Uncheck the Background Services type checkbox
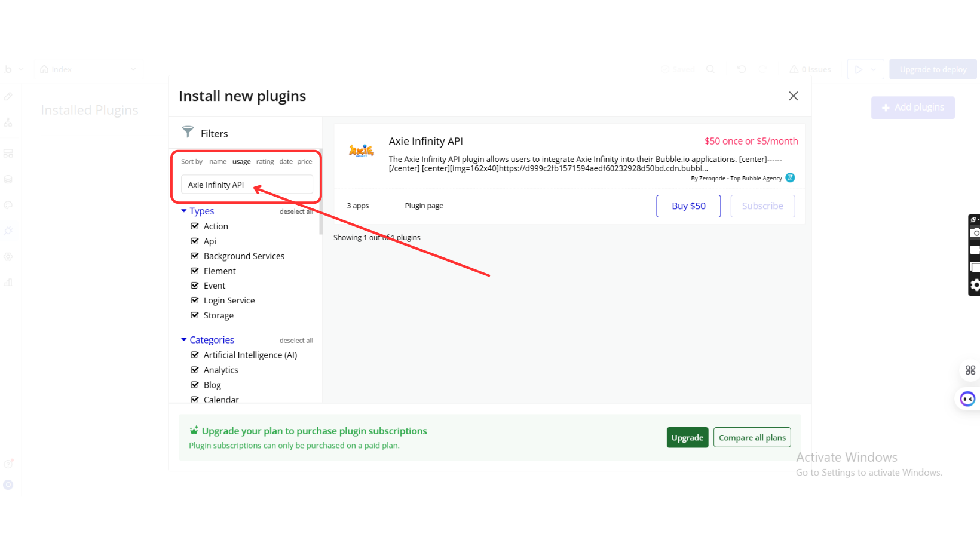 (195, 256)
